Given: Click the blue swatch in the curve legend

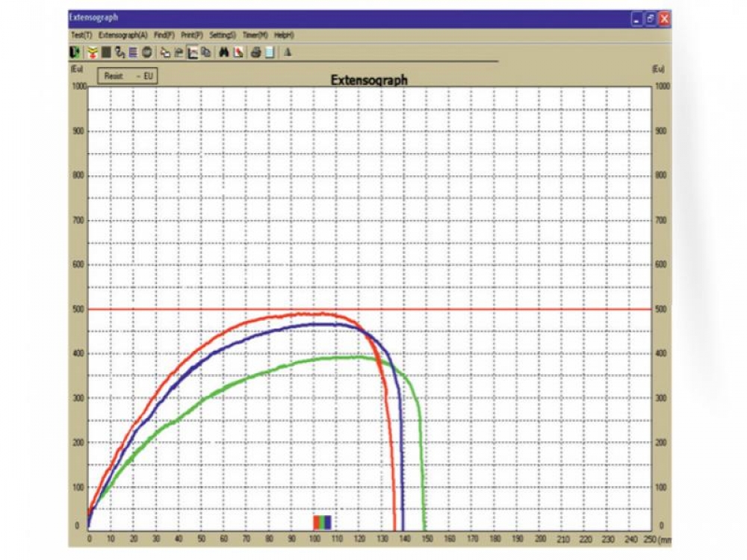Looking at the screenshot, I should pos(328,521).
